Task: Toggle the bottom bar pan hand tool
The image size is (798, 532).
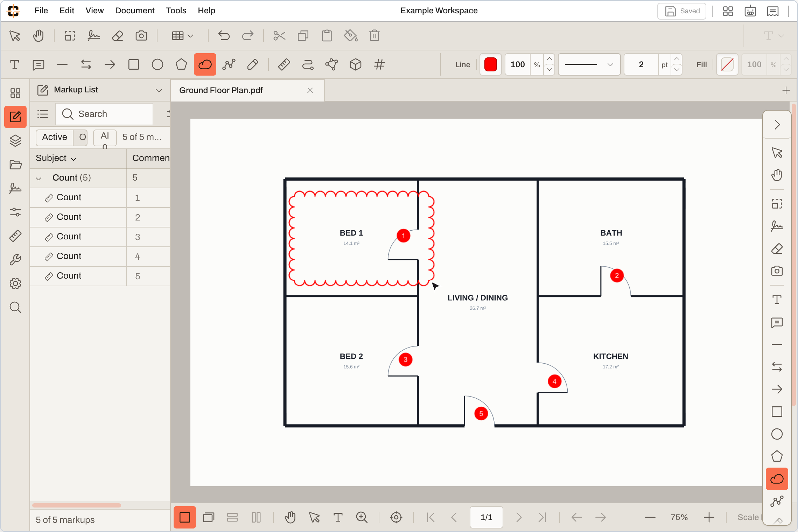Action: [290, 517]
